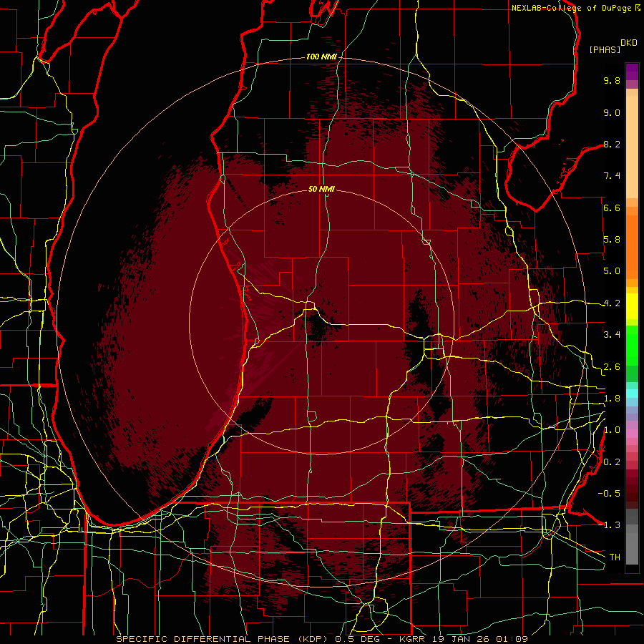
Task: Click the pink segment of the color bar
Action: [x=632, y=434]
